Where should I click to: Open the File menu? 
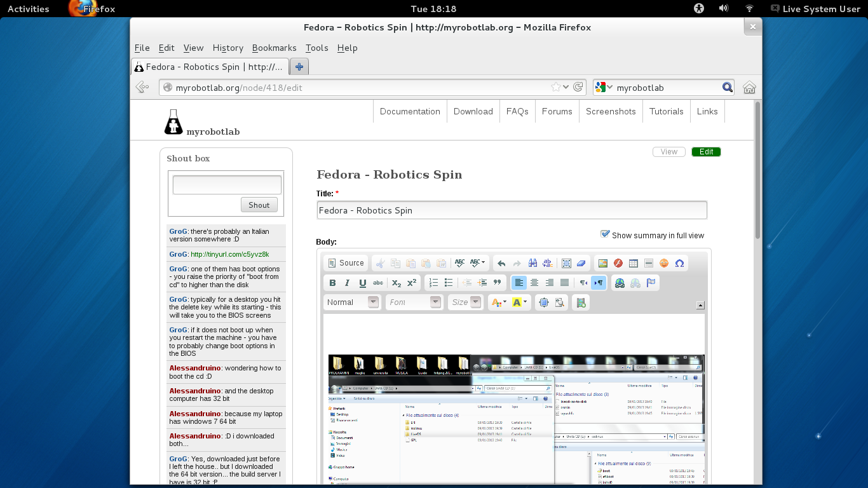(x=142, y=48)
